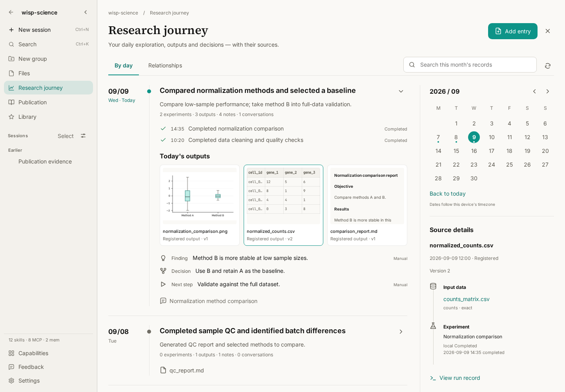Create a New group

pos(48,59)
